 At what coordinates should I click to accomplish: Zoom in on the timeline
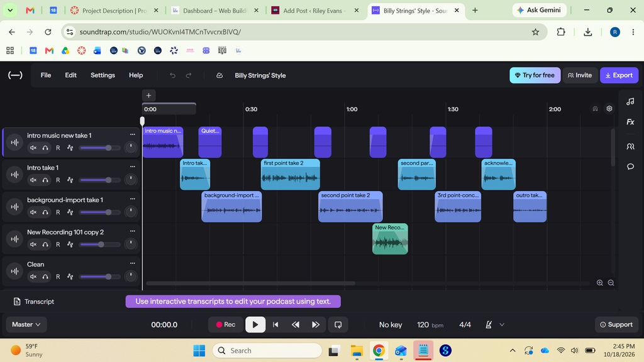point(599,283)
